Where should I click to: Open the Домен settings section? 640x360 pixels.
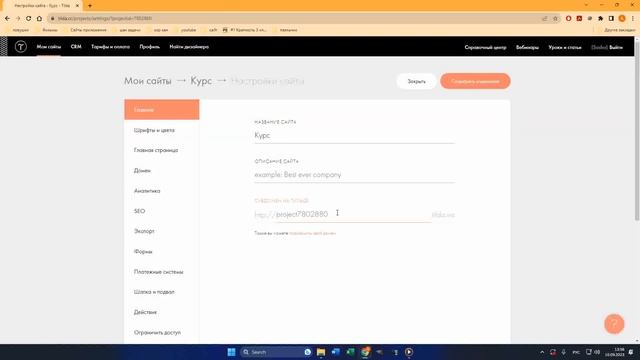point(142,171)
